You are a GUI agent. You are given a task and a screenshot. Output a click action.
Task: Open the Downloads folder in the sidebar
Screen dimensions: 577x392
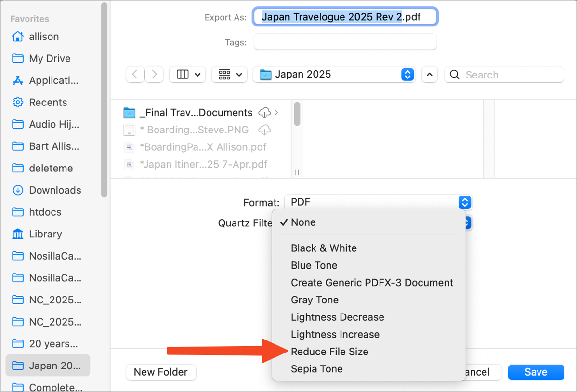pyautogui.click(x=55, y=190)
